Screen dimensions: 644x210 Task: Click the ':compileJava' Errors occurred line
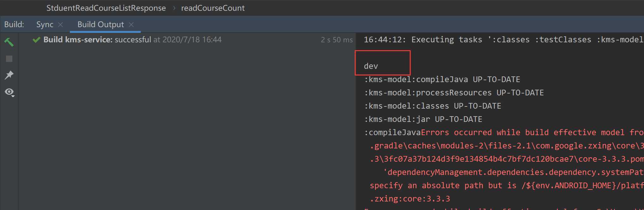point(504,132)
